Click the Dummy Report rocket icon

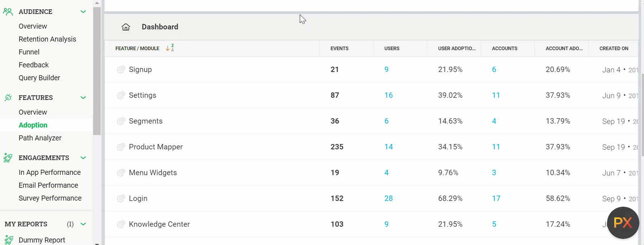coord(9,240)
